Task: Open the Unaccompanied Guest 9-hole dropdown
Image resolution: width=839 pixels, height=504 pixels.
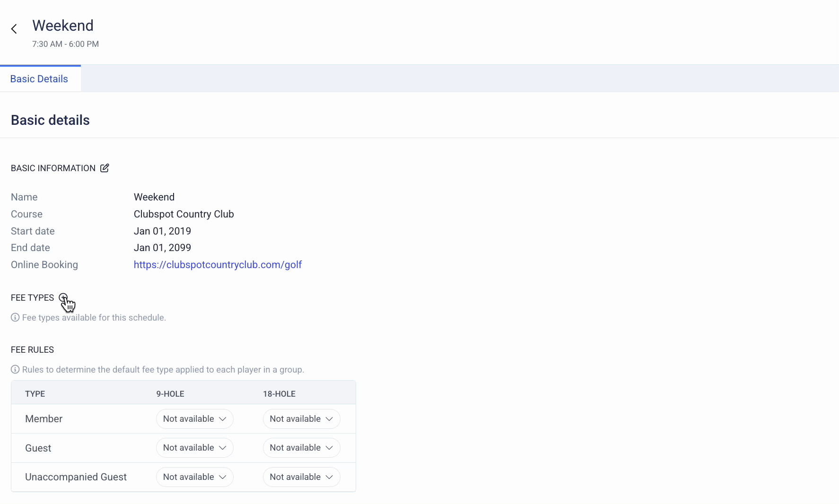Action: click(195, 477)
